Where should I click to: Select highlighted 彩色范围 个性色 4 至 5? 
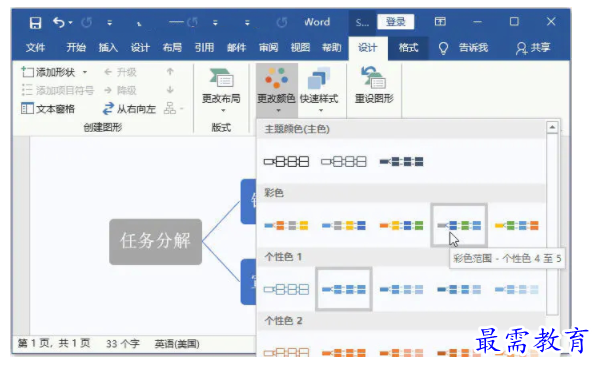(459, 225)
